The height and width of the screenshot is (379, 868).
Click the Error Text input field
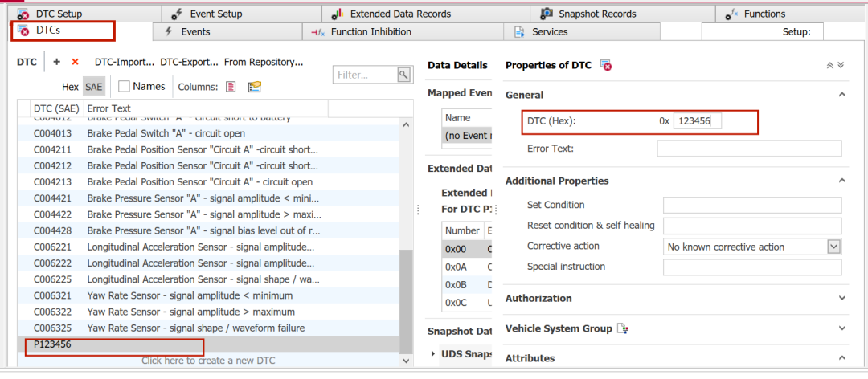749,149
